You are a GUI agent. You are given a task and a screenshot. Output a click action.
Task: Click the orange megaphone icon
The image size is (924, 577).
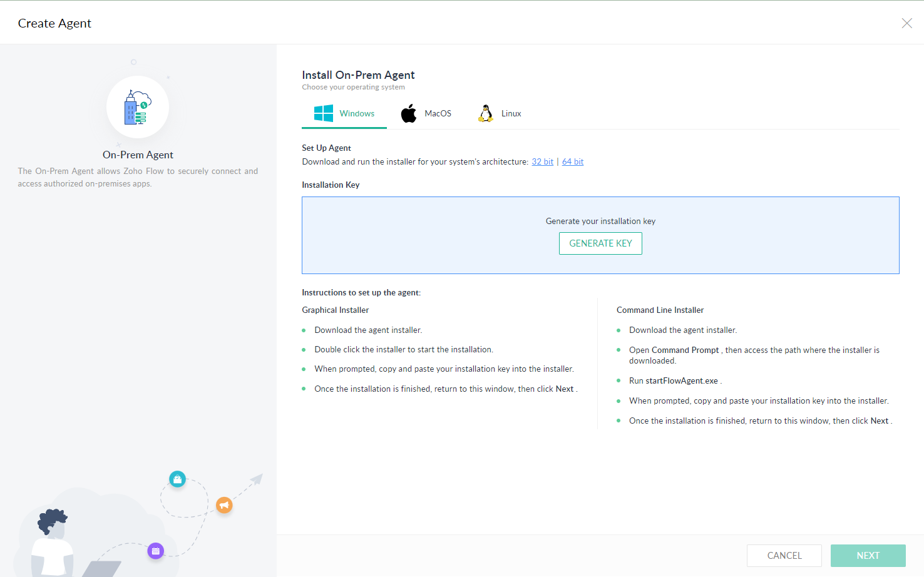(224, 505)
